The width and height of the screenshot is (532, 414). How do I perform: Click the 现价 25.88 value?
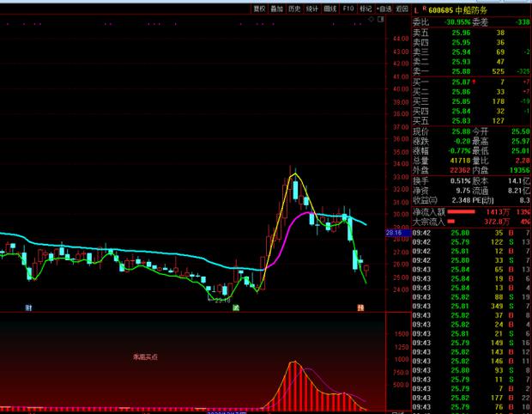(461, 131)
